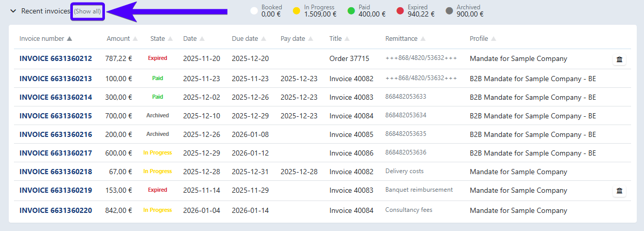Click the green Paid status dot
This screenshot has width=644, height=231.
351,11
